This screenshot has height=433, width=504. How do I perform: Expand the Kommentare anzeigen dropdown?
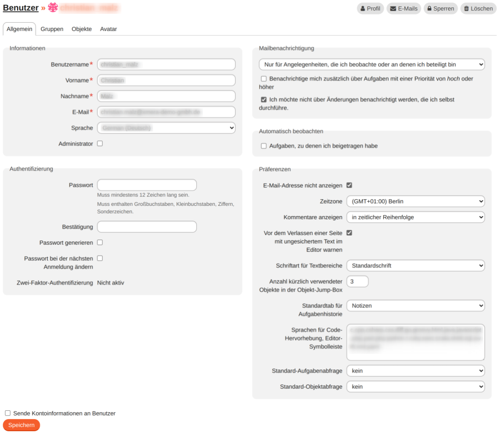pos(415,217)
